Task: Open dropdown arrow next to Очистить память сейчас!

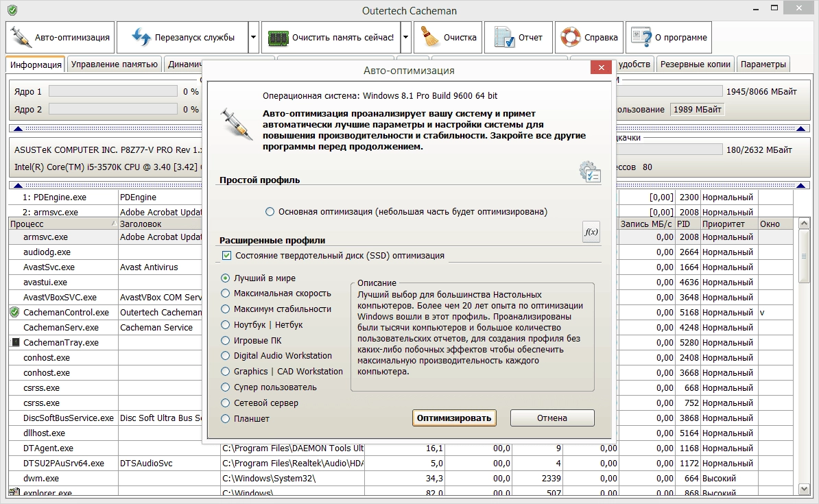Action: click(406, 38)
